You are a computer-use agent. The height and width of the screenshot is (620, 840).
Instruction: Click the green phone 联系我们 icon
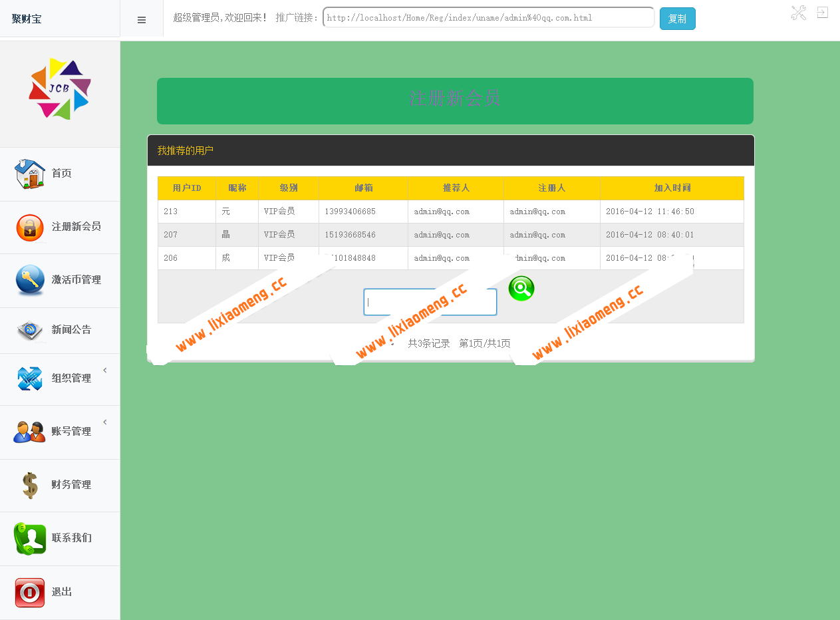[x=30, y=538]
